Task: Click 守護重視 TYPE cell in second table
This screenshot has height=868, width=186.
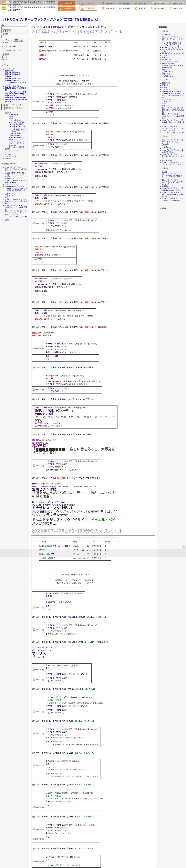Action: click(95, 558)
